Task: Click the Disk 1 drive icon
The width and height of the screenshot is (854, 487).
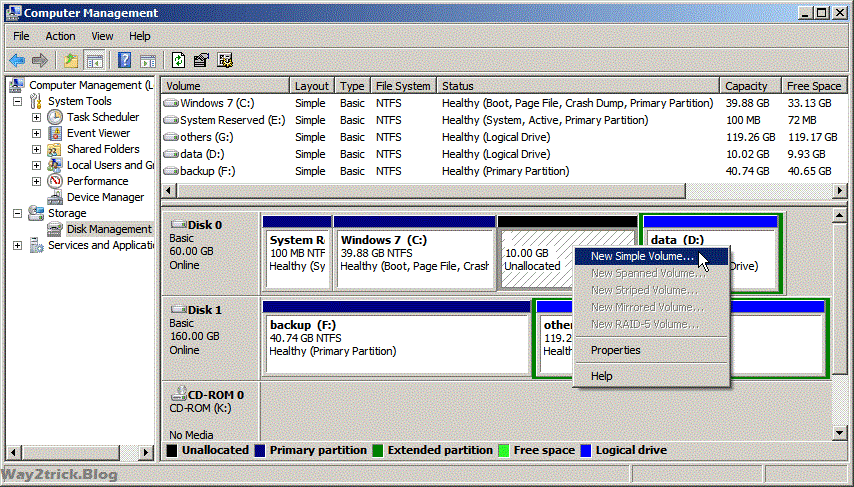Action: point(178,309)
